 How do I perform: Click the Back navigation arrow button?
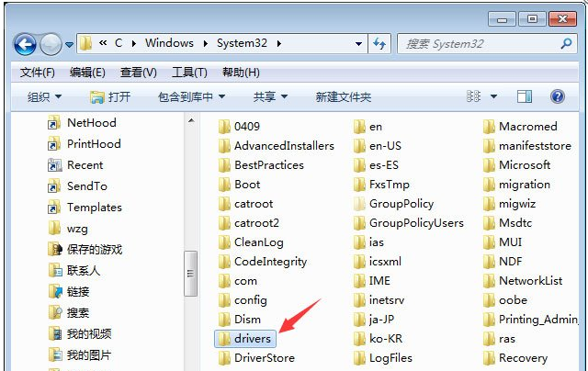[x=25, y=44]
